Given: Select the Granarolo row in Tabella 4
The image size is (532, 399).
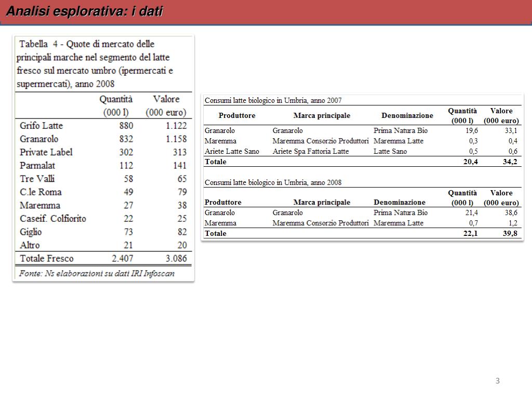Looking at the screenshot, I should coord(103,139).
